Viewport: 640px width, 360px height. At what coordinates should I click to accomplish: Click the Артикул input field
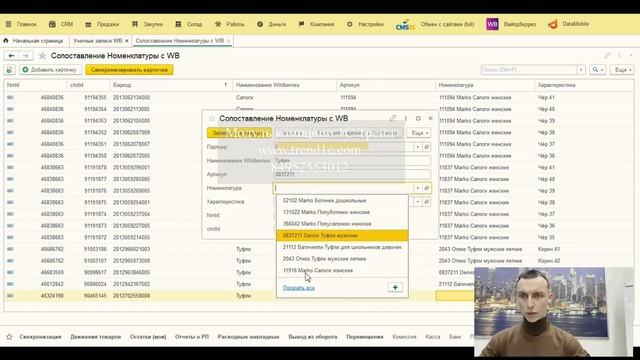pyautogui.click(x=352, y=174)
